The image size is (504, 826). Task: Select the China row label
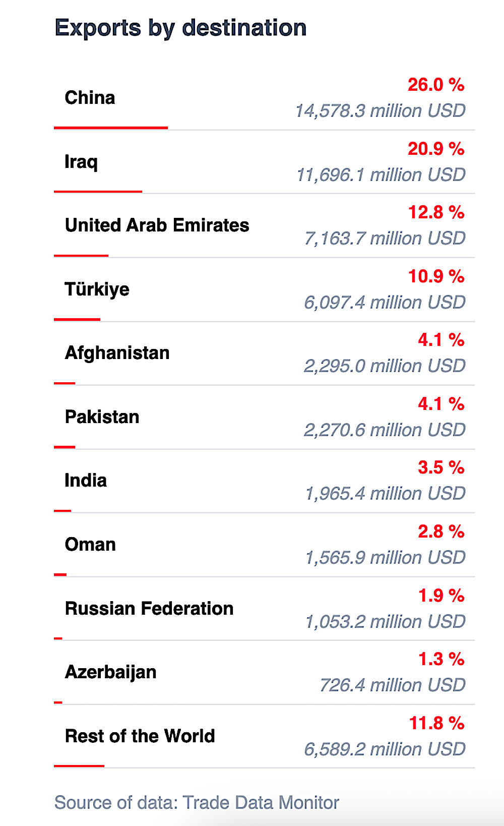[x=90, y=98]
